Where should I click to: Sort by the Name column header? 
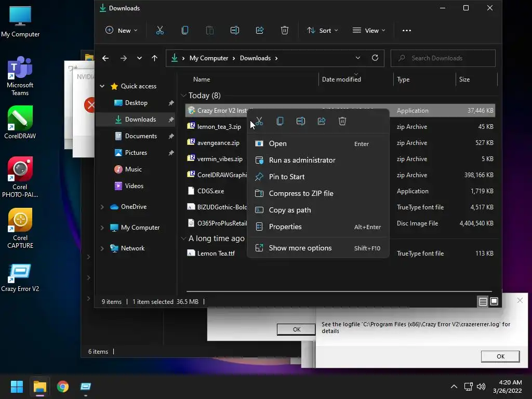202,79
